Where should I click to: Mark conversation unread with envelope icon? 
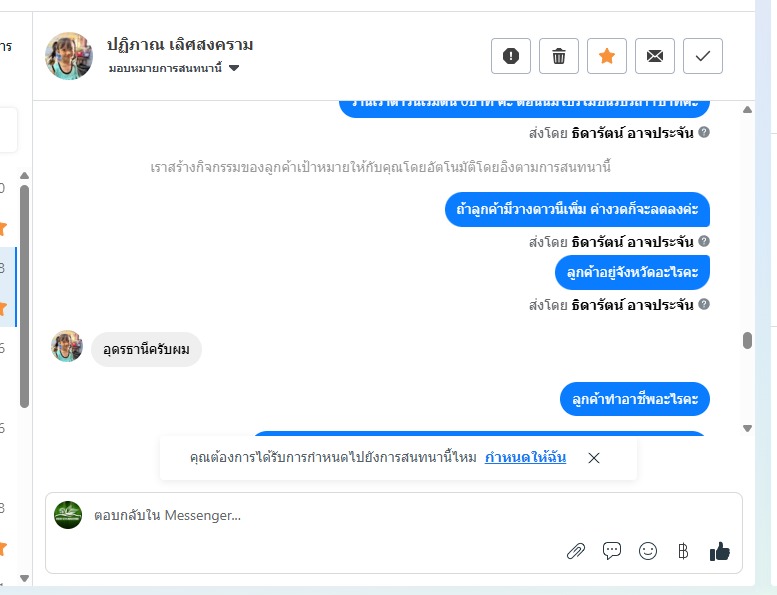[x=655, y=56]
